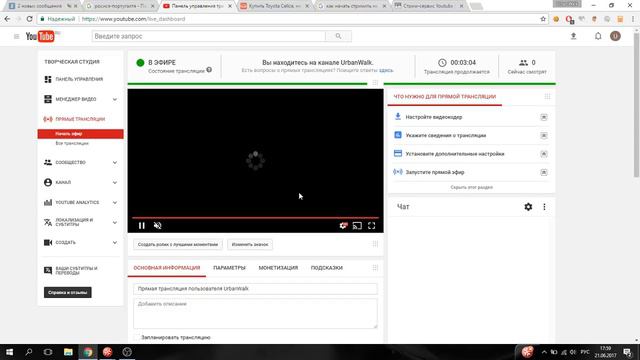Reload the browser page

[29, 19]
